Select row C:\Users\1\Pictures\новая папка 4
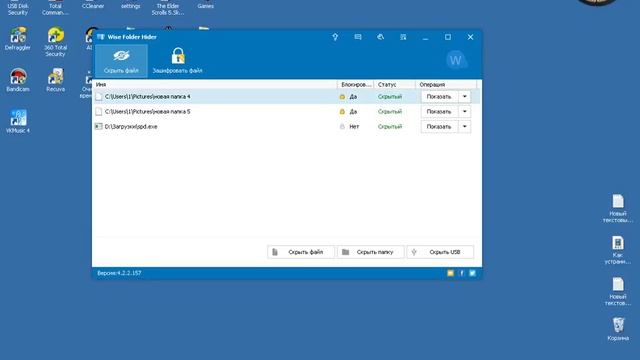This screenshot has height=360, width=640. 287,97
